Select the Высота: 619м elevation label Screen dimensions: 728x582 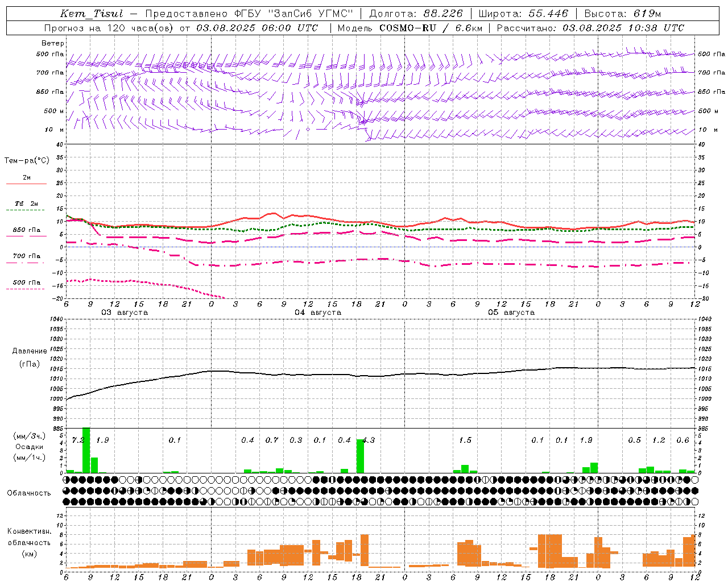click(x=623, y=14)
